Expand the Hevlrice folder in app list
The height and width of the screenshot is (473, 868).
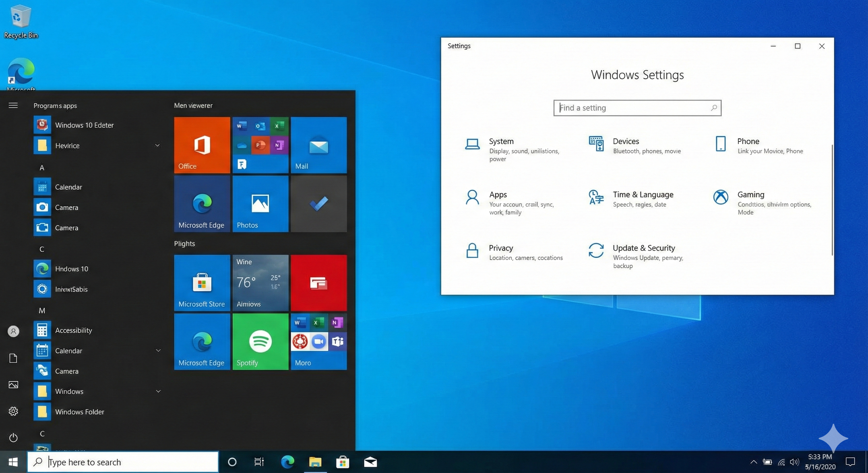point(158,145)
